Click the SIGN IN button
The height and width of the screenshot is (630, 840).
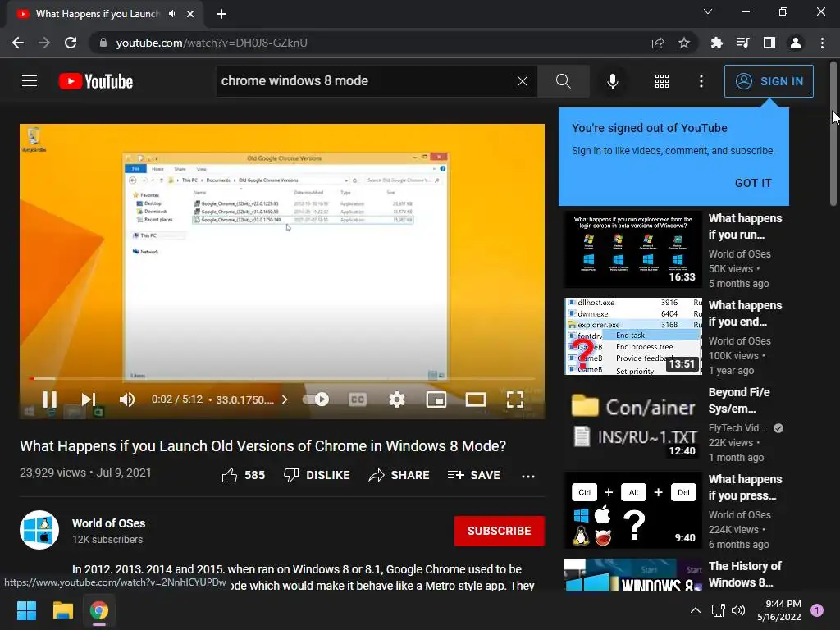769,81
